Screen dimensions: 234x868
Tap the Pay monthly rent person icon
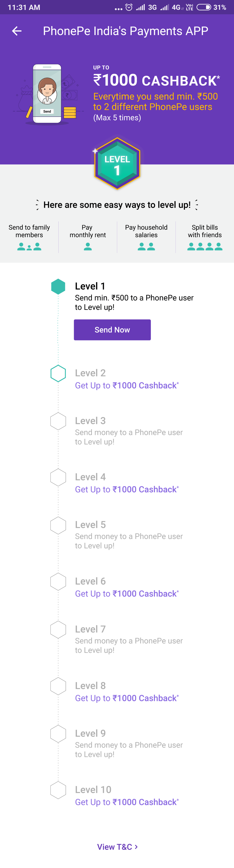point(88,247)
